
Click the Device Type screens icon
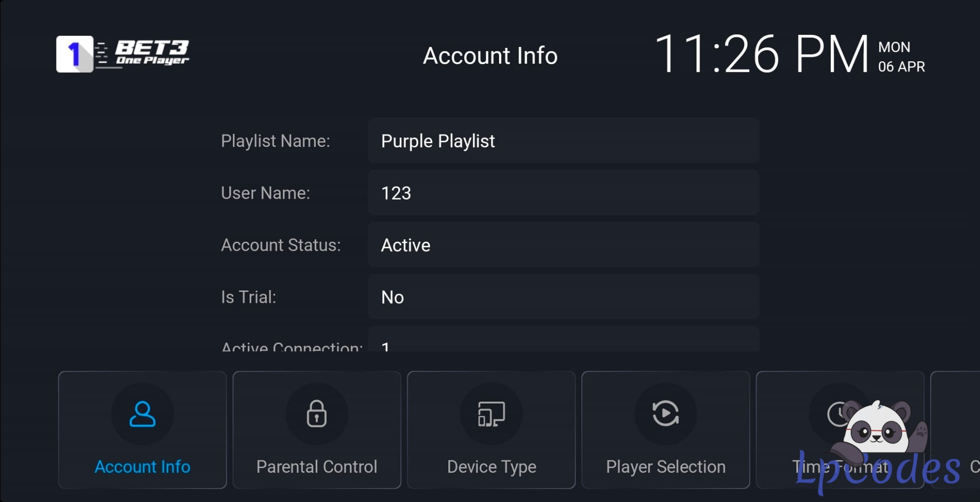tap(491, 414)
